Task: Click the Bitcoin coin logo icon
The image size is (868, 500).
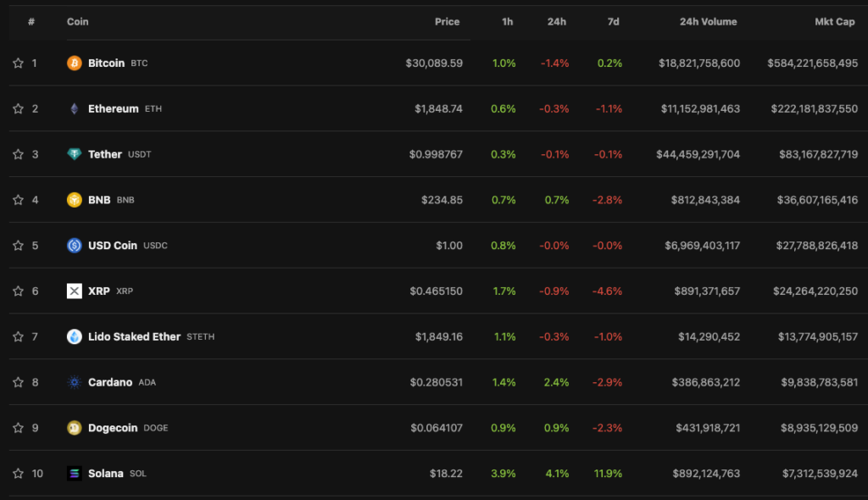Action: coord(75,64)
